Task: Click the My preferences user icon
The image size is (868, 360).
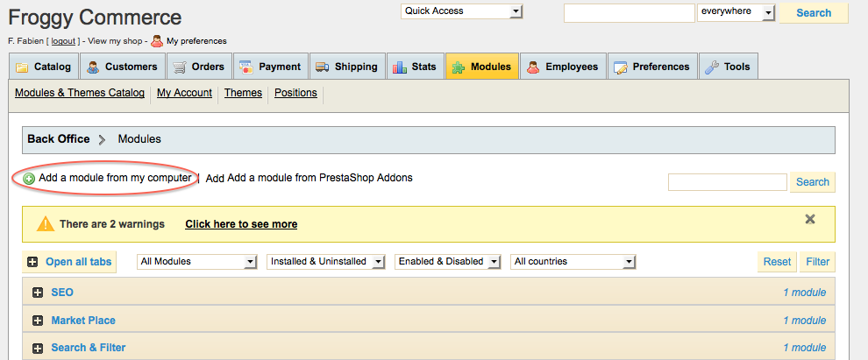Action: pyautogui.click(x=157, y=41)
